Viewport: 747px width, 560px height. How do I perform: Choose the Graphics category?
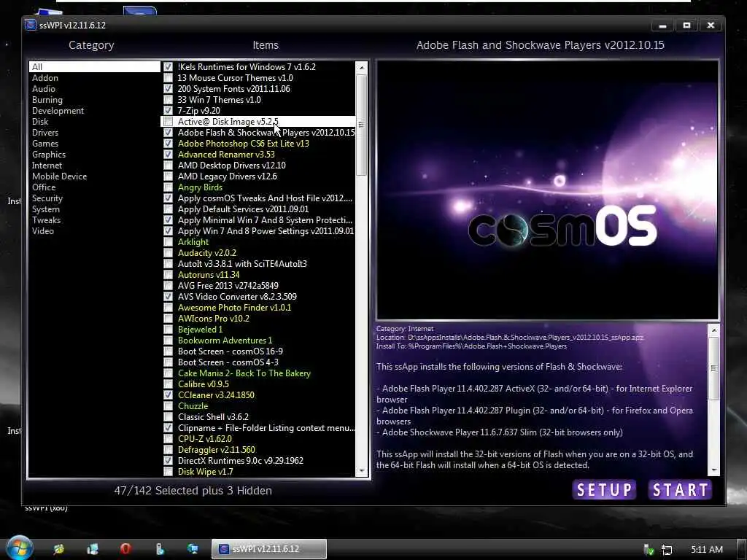tap(49, 155)
